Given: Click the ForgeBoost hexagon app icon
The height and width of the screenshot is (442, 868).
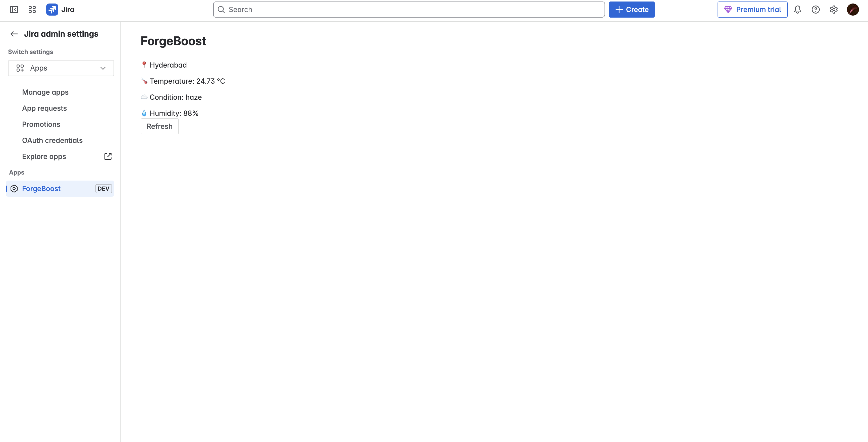Looking at the screenshot, I should tap(14, 189).
